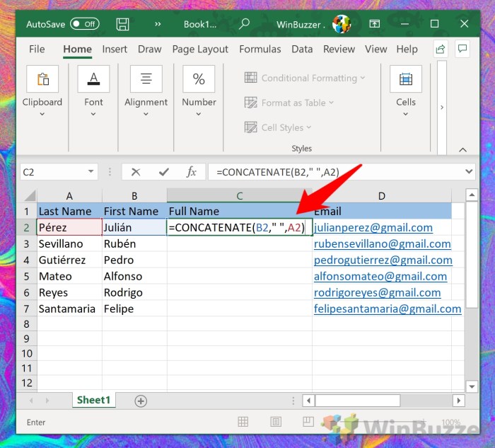Screen dimensions: 495x448
Task: Click the Save floppy disk icon
Action: tap(122, 24)
